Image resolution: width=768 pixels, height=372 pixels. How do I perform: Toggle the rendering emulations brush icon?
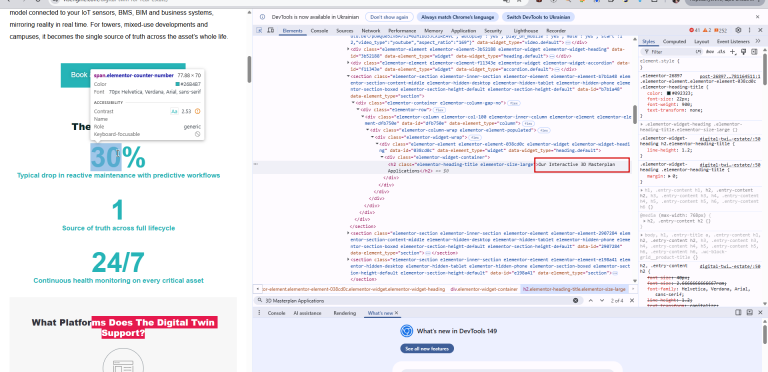743,51
